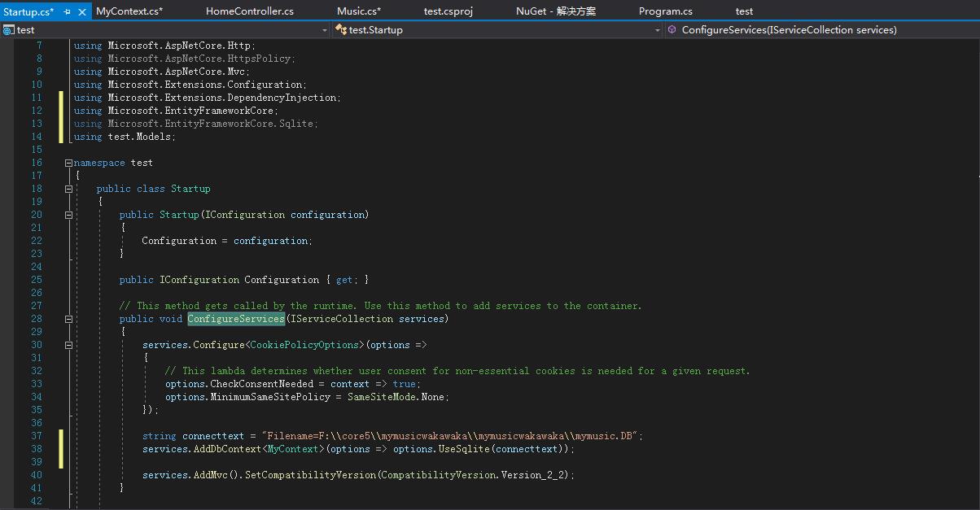The height and width of the screenshot is (510, 980).
Task: Click the using Microsoft.AspNetCore.HttpsPolicy line
Action: pyautogui.click(x=184, y=59)
